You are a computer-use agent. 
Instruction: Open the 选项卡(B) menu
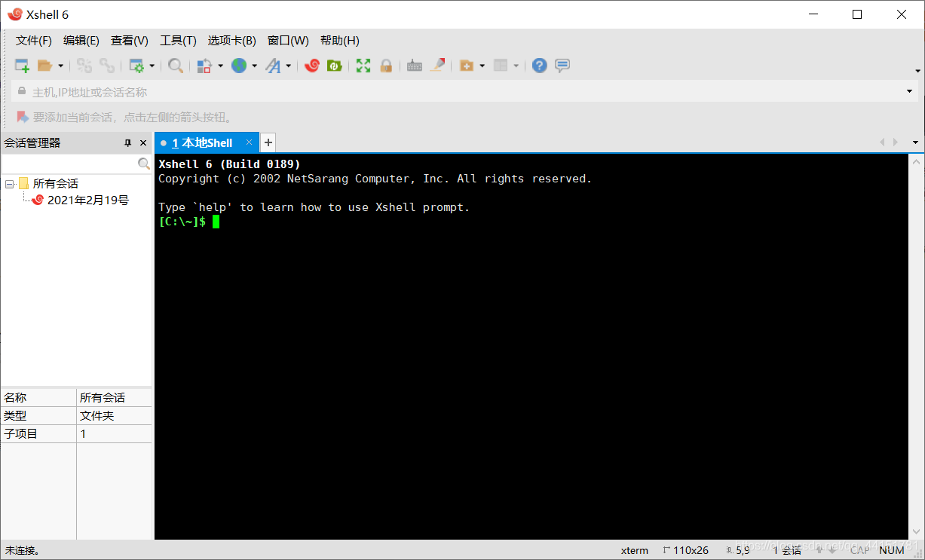coord(232,41)
